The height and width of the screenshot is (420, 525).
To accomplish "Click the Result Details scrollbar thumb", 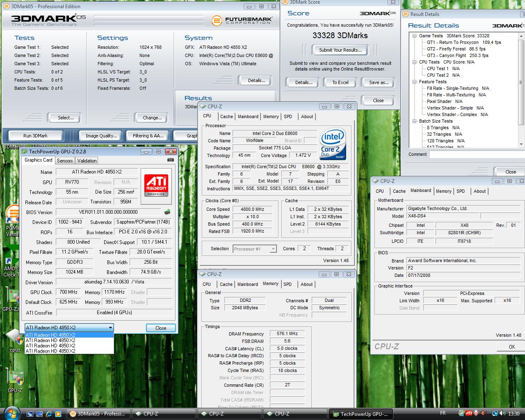I will tap(521, 82).
